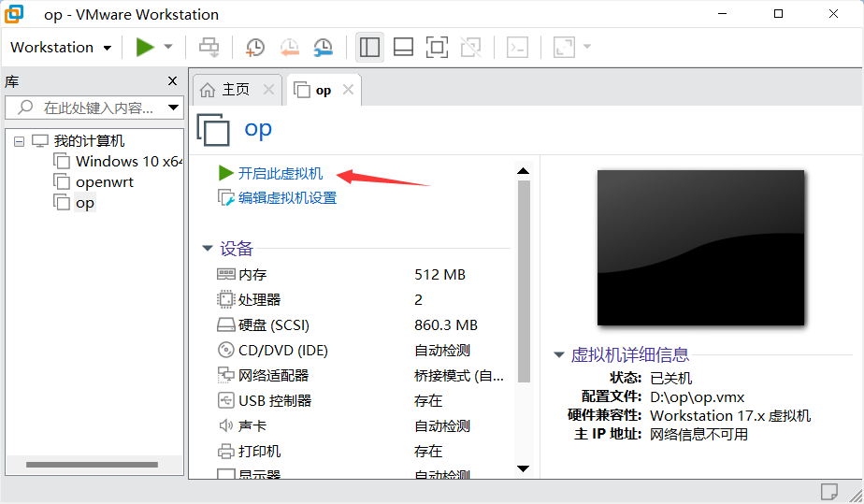The height and width of the screenshot is (504, 864).
Task: Click the 桥接模式 network value
Action: coord(459,376)
